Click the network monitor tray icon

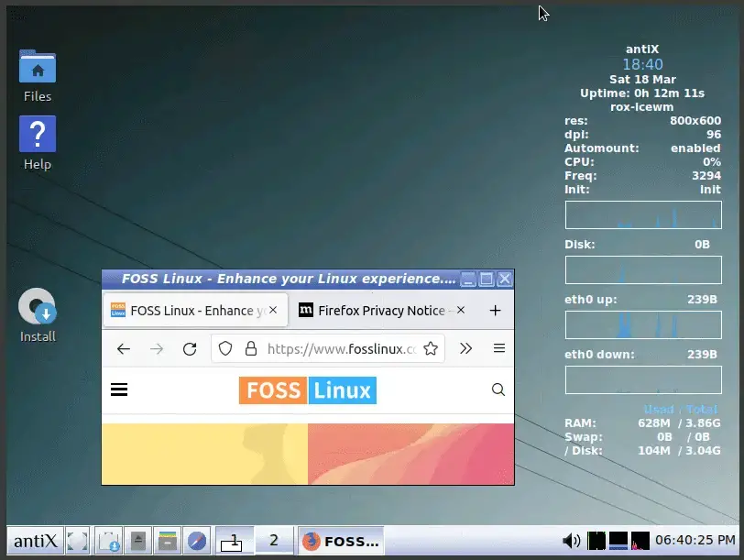tap(640, 541)
